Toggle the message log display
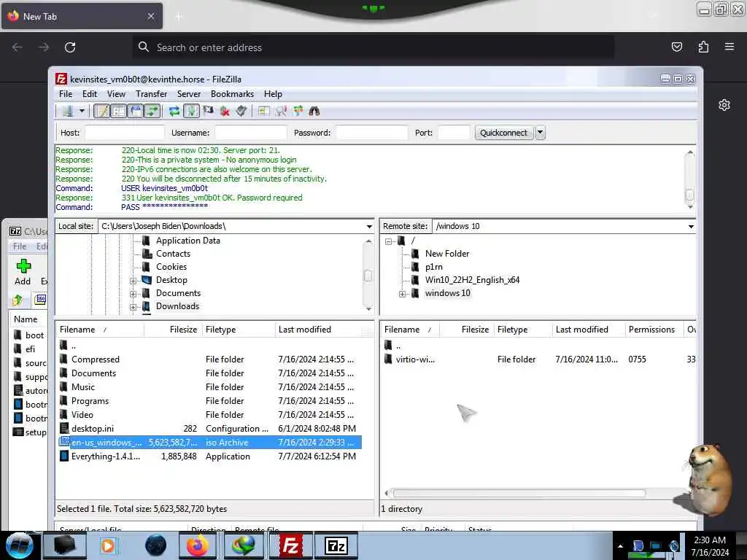Viewport: 747px width, 560px height. [x=101, y=112]
